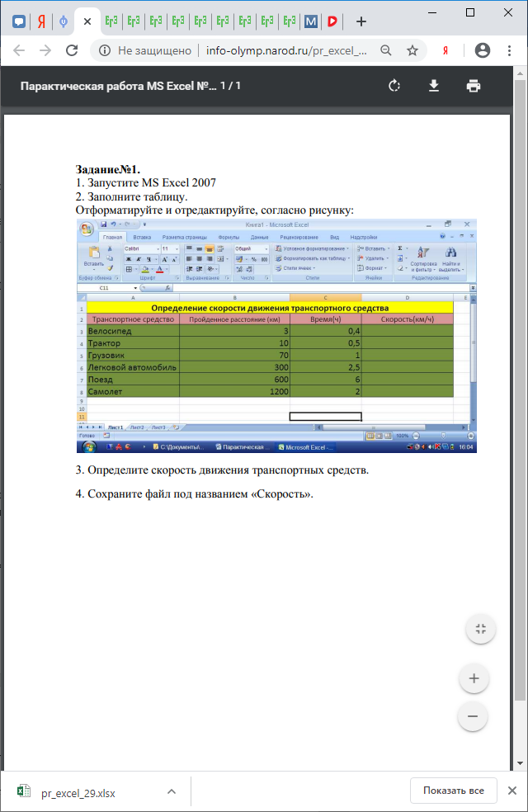Click the 'Самолет' cell in the table picture
This screenshot has width=528, height=812.
[133, 391]
